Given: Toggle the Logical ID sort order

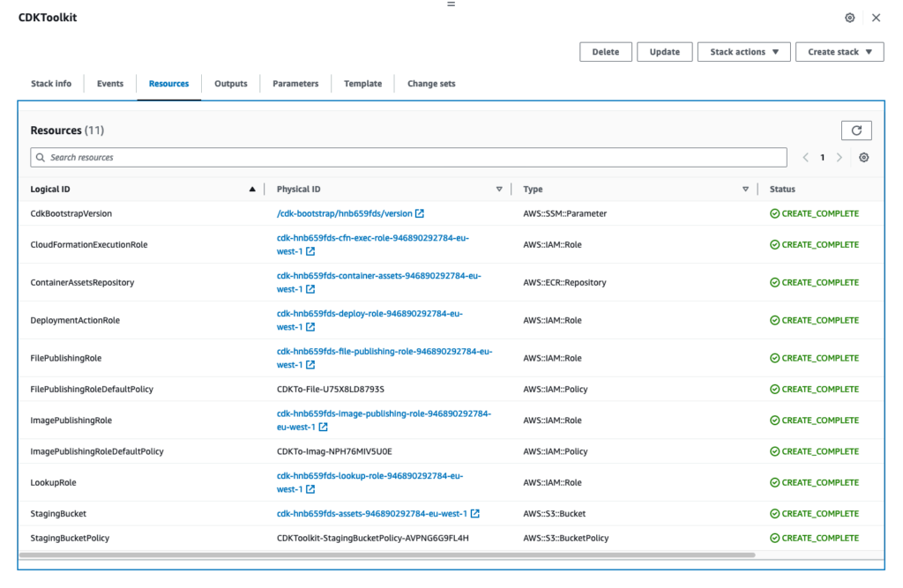Looking at the screenshot, I should [x=252, y=190].
